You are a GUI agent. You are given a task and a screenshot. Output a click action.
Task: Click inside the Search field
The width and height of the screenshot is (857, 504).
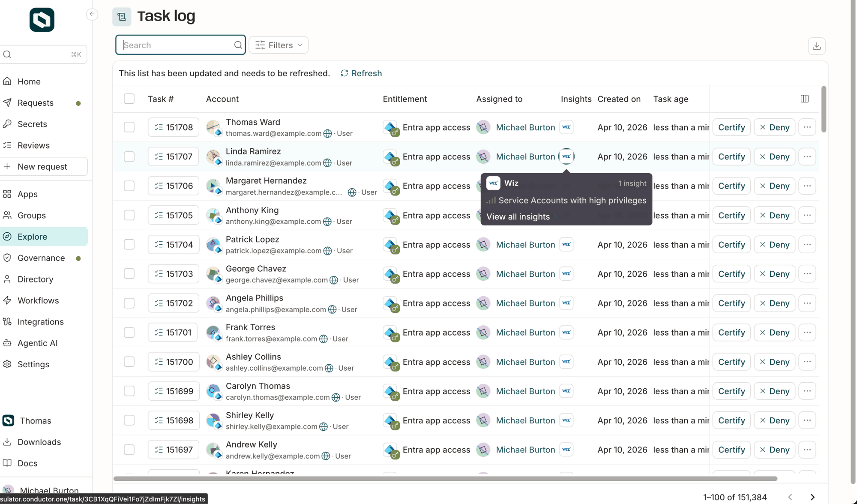171,45
